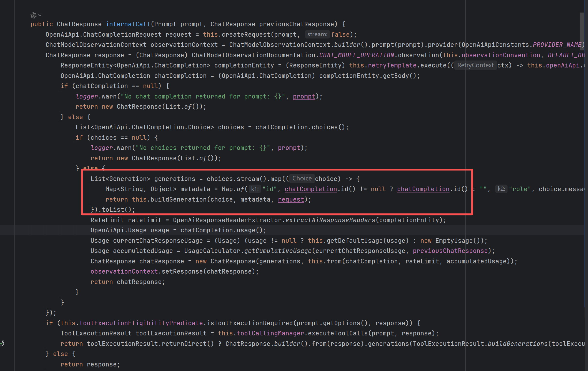Click CHAT_MODEL_OPERATION constant
Viewport: 588px width, 371px height.
coord(356,55)
